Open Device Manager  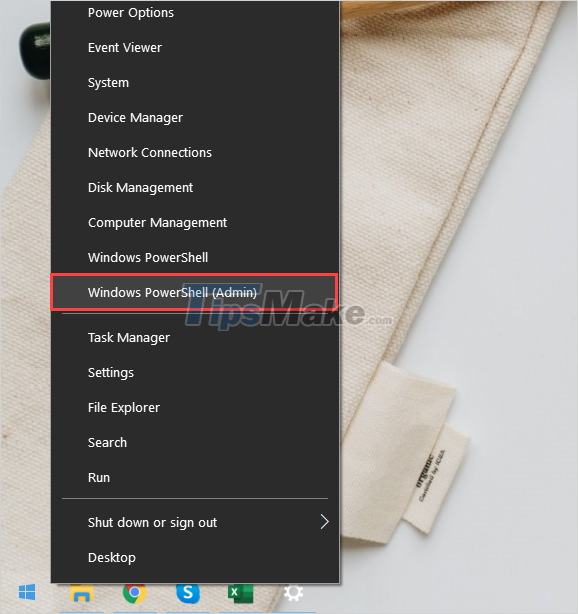pos(195,117)
